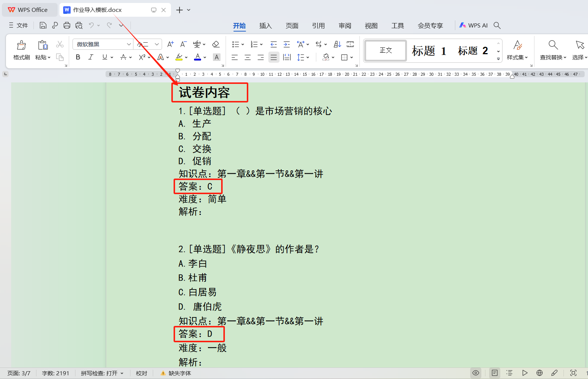Toggle bold formatting
This screenshot has height=379, width=588.
78,57
